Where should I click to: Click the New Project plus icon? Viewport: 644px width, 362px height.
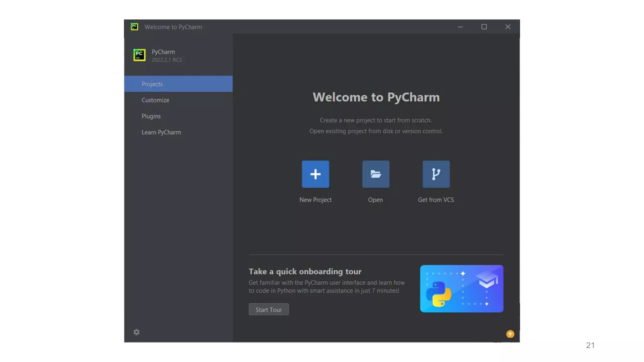coord(315,174)
